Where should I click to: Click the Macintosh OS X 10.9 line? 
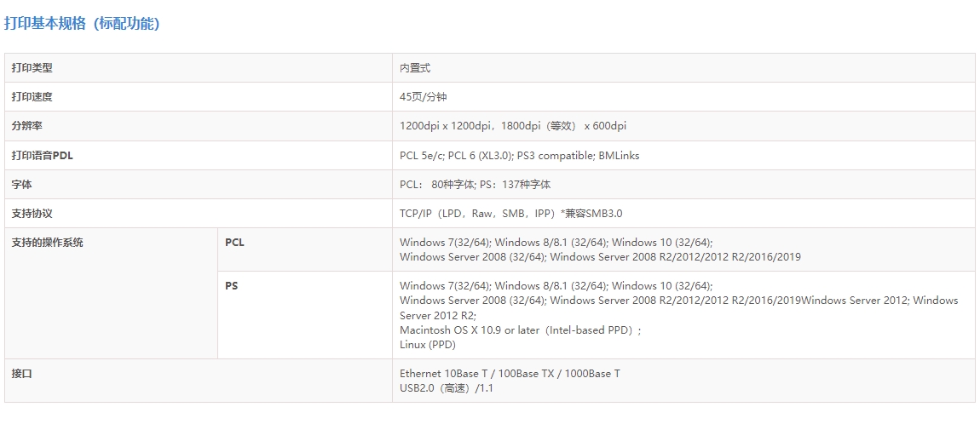coord(520,330)
